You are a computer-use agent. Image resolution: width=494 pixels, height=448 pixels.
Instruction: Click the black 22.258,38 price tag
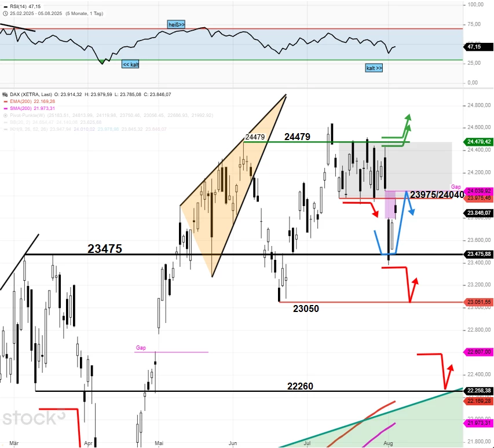[x=478, y=391]
